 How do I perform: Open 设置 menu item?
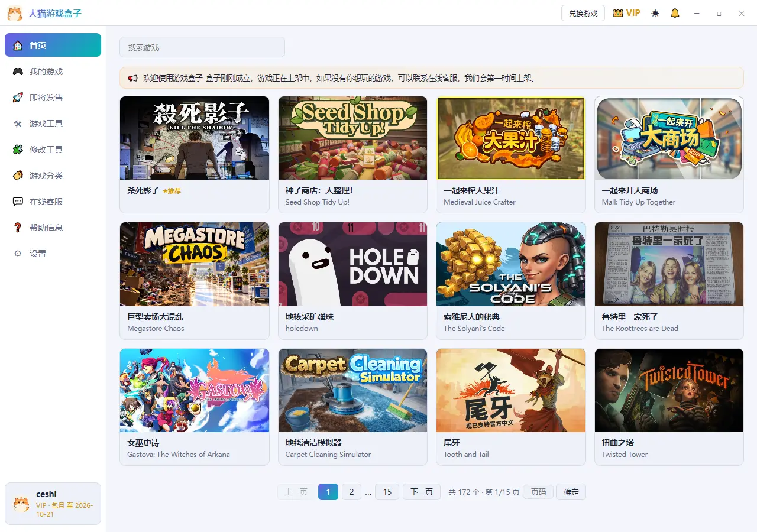(53, 254)
